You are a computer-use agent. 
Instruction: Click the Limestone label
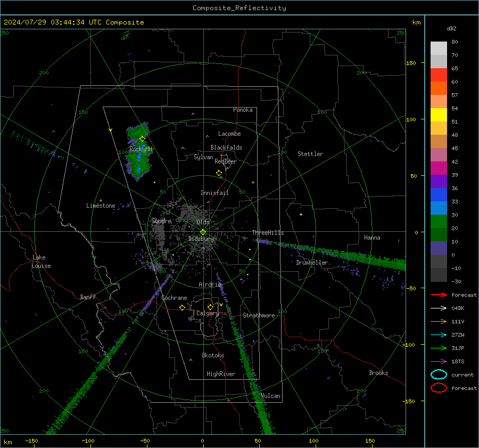pos(101,206)
